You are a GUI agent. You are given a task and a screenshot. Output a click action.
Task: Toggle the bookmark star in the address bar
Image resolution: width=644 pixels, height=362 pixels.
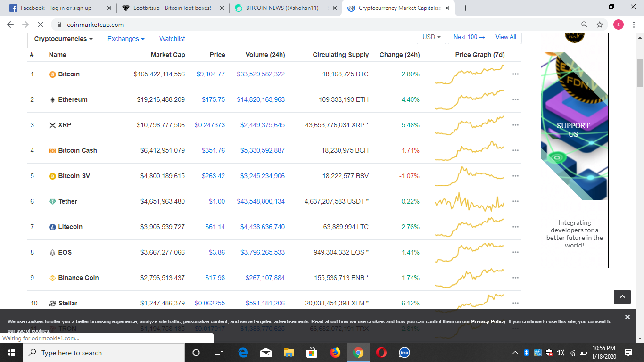[x=599, y=24]
